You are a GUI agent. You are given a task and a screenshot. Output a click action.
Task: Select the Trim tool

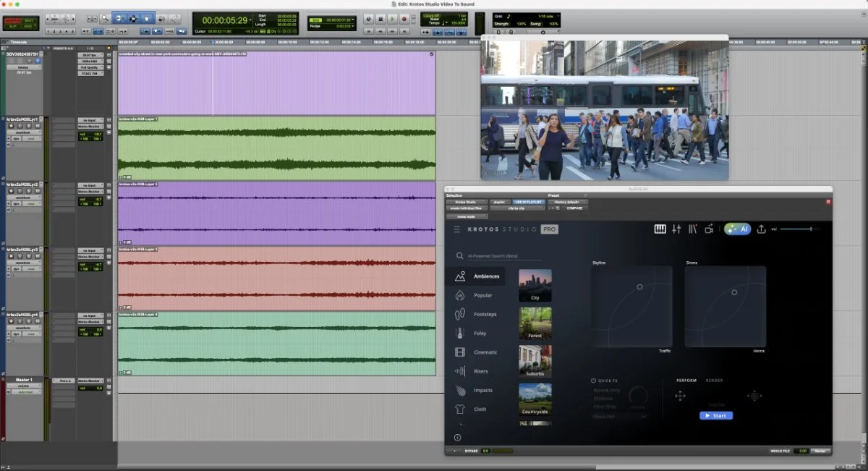tap(120, 17)
